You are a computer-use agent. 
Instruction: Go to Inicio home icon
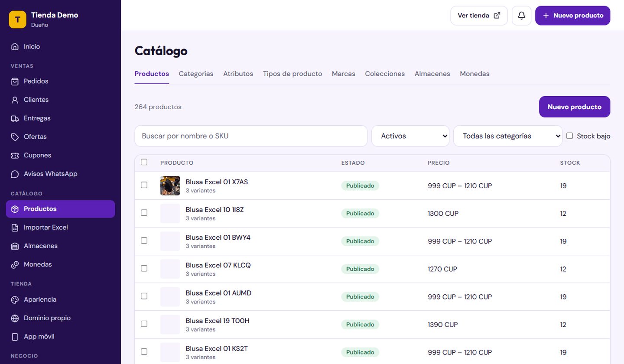15,46
